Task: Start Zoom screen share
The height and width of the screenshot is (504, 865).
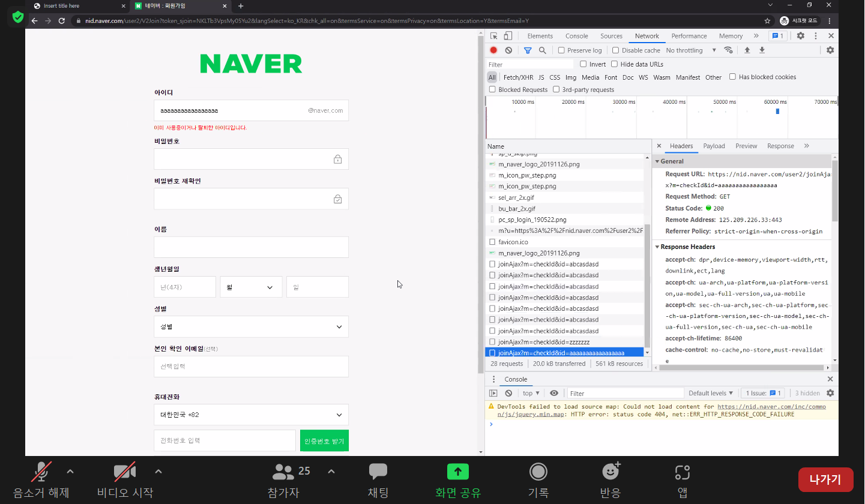Action: click(458, 479)
